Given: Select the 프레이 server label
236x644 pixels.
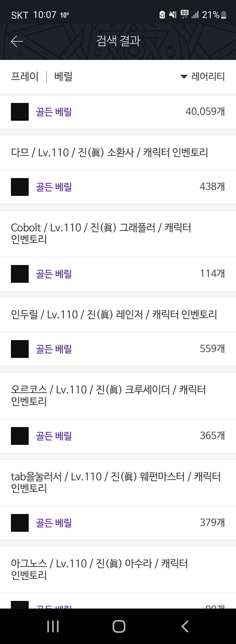Looking at the screenshot, I should 25,77.
